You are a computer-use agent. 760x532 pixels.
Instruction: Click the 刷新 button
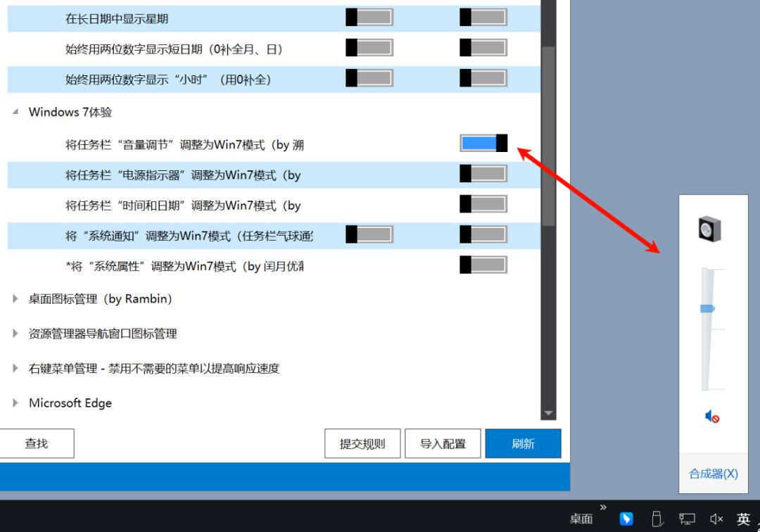(523, 444)
